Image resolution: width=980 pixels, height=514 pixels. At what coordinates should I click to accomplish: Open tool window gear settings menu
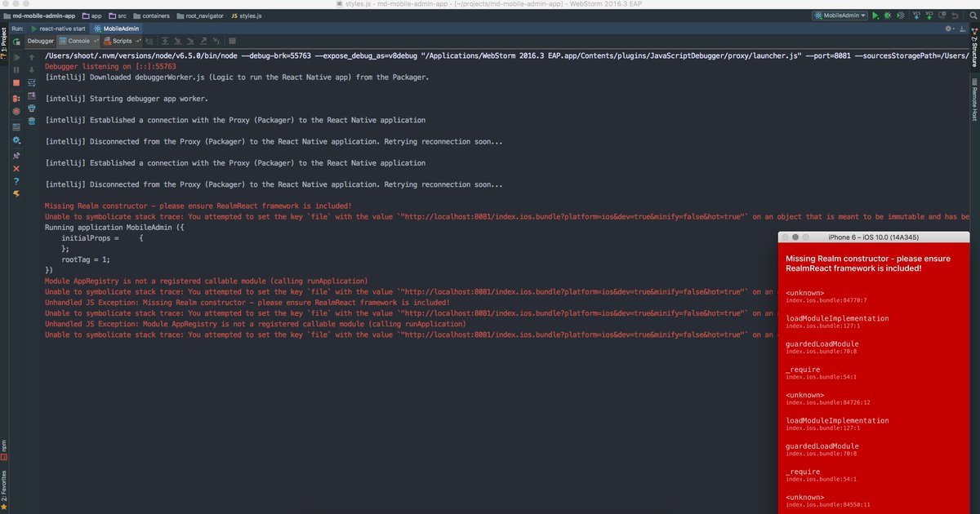pos(950,29)
